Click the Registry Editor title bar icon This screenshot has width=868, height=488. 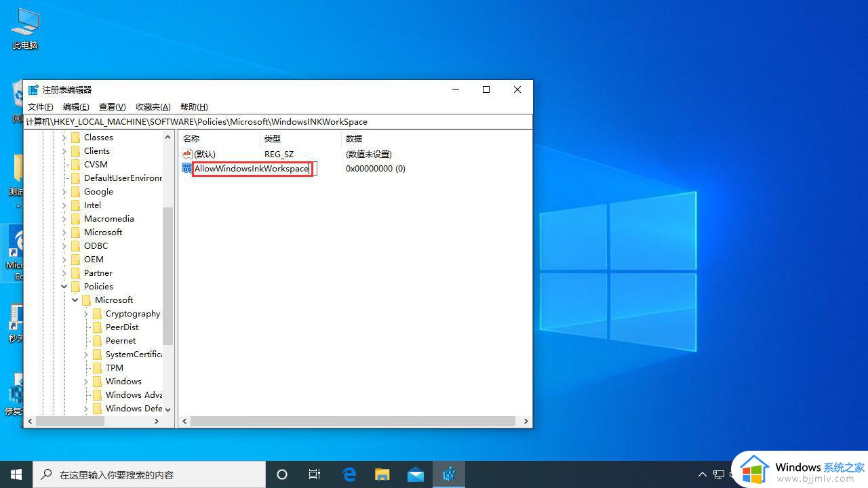33,89
